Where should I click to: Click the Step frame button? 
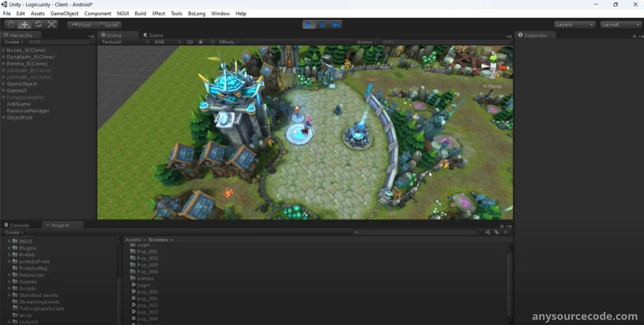pos(336,25)
